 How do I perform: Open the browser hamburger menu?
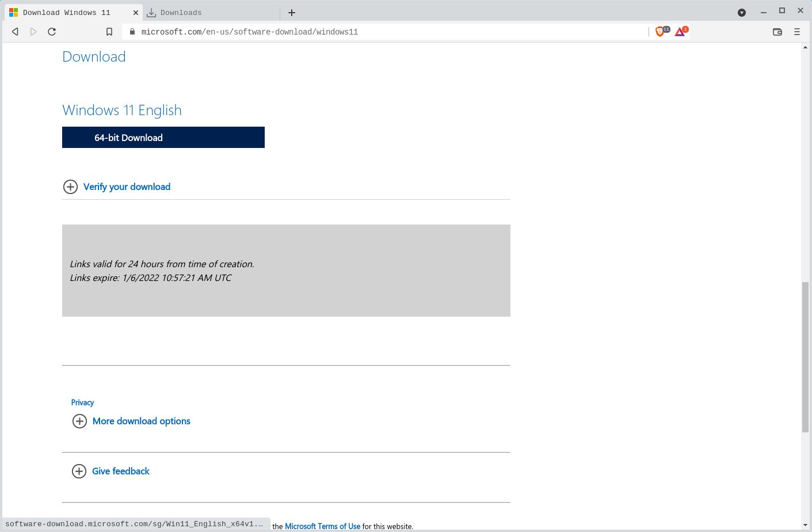[797, 32]
